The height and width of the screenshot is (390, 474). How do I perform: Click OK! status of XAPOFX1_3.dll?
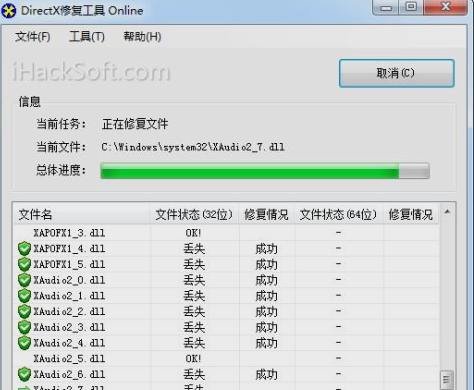click(x=194, y=233)
